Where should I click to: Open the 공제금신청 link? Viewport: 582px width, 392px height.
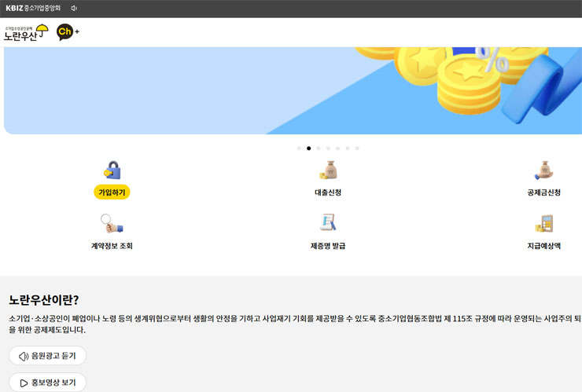[x=544, y=192]
